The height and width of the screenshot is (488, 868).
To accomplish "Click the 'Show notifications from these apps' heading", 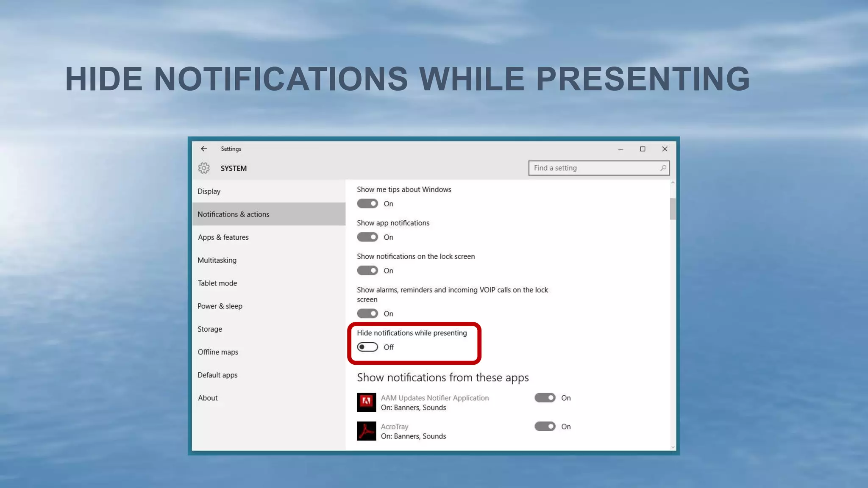I will click(443, 377).
